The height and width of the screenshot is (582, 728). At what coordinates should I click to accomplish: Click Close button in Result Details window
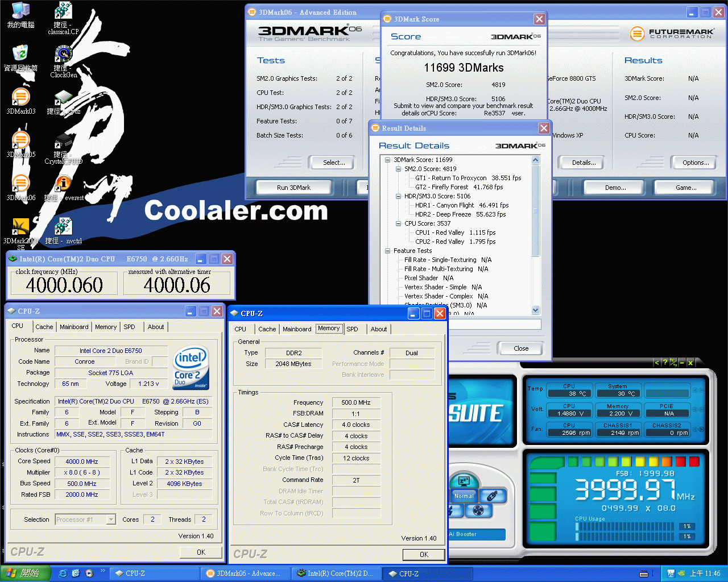click(521, 348)
